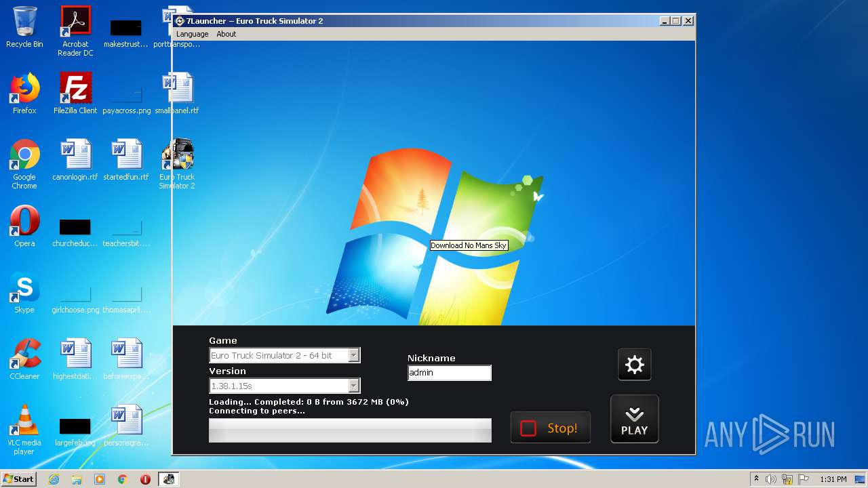
Task: Open teachersbit file on desktop
Action: coord(126,230)
